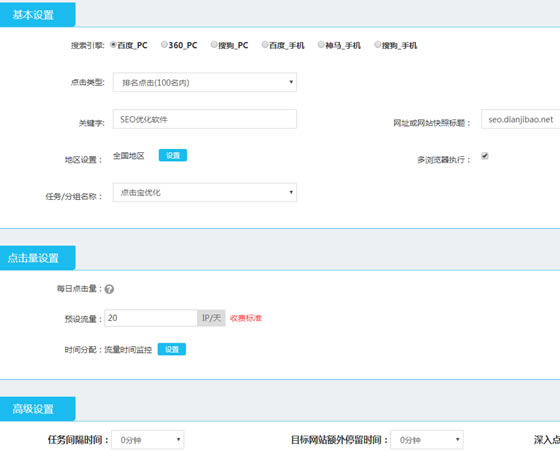Expand the 任务/分组名称 dropdown
This screenshot has height=453, width=560.
[x=205, y=193]
